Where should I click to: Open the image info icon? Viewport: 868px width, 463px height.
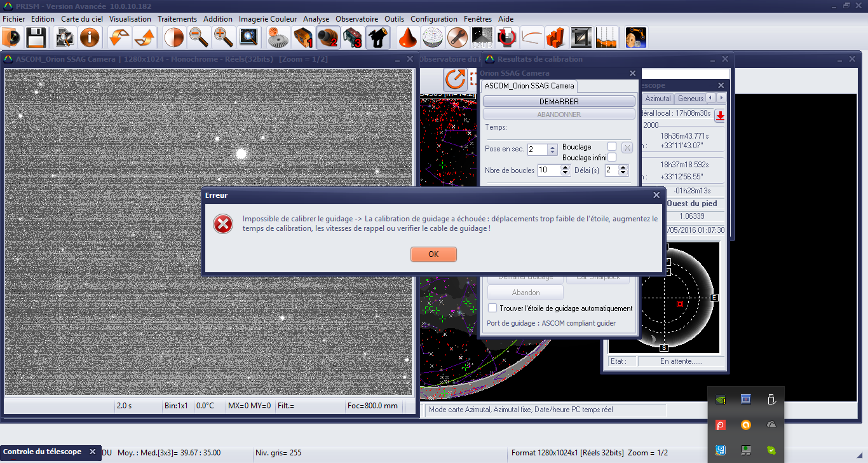click(89, 38)
